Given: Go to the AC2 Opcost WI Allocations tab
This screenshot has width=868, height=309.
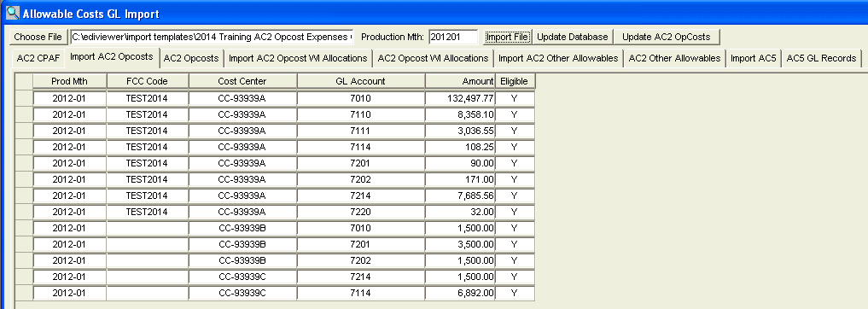Looking at the screenshot, I should (433, 58).
